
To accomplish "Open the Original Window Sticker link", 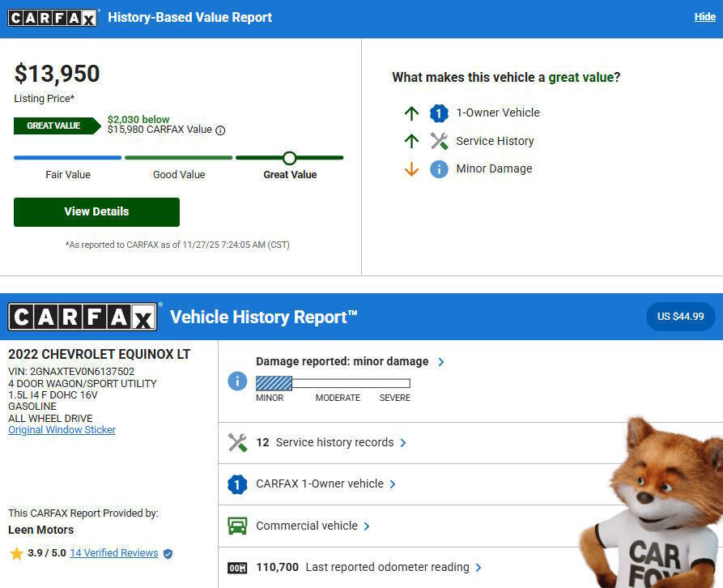I will coord(62,429).
